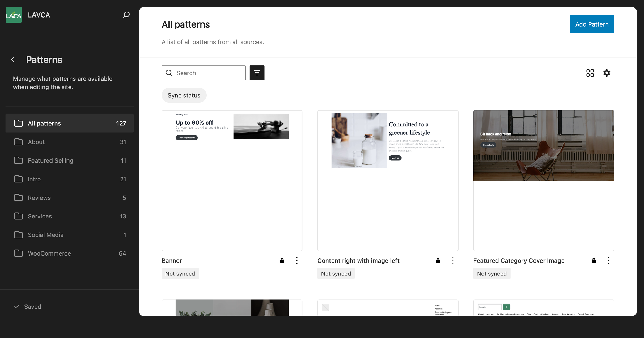Screen dimensions: 644x338
Task: Click lock icon on Featured Category Cover Image
Action: tap(594, 260)
